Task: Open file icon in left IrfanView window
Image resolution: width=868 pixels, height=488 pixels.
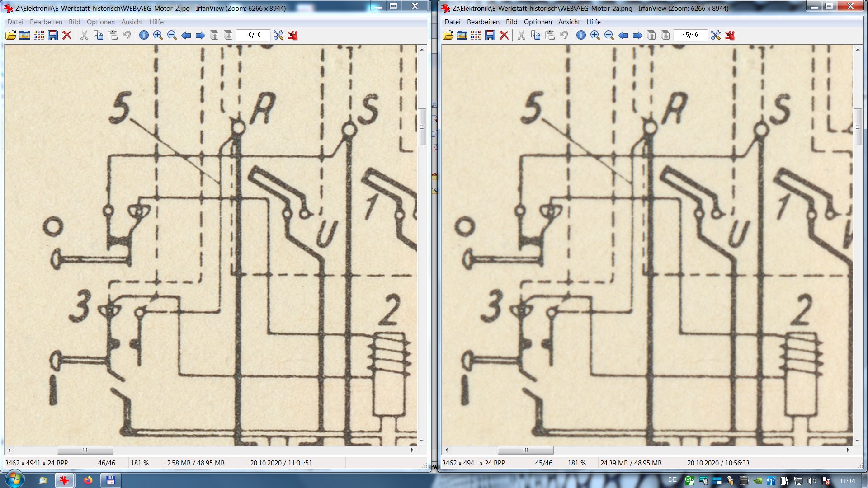Action: coord(11,35)
